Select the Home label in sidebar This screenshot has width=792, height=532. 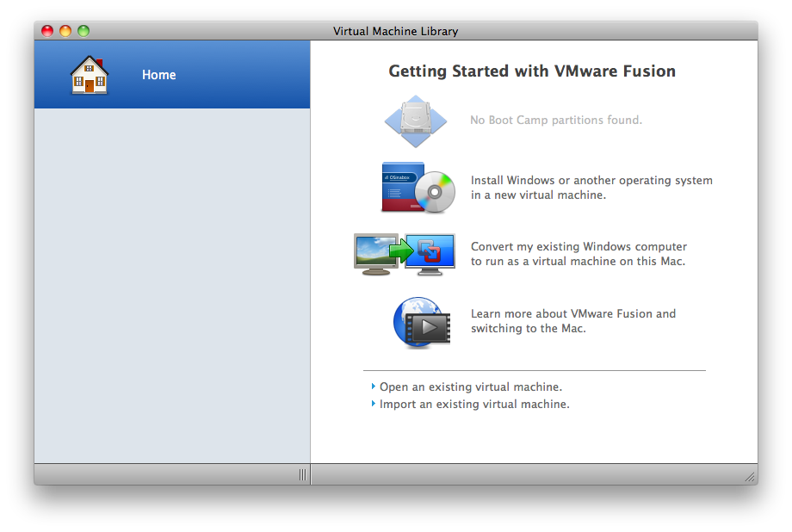158,75
